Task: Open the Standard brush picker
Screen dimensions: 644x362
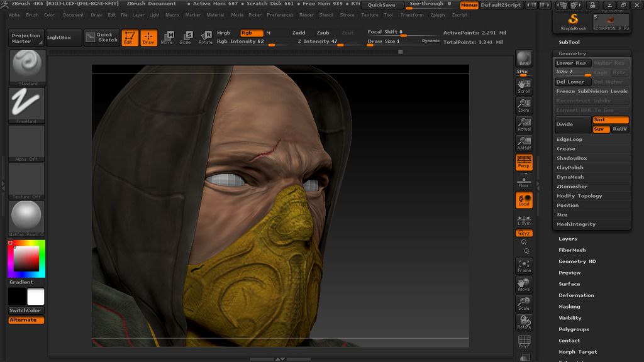Action: click(x=26, y=67)
